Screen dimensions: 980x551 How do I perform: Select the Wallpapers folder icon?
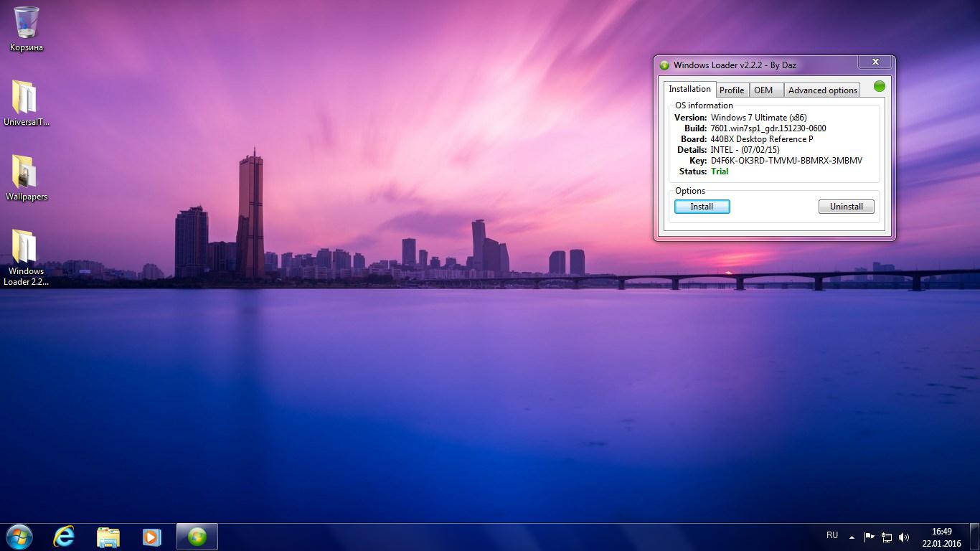click(26, 178)
